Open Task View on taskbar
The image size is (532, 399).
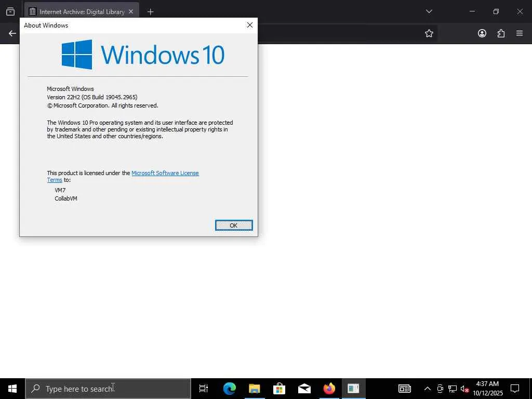204,389
